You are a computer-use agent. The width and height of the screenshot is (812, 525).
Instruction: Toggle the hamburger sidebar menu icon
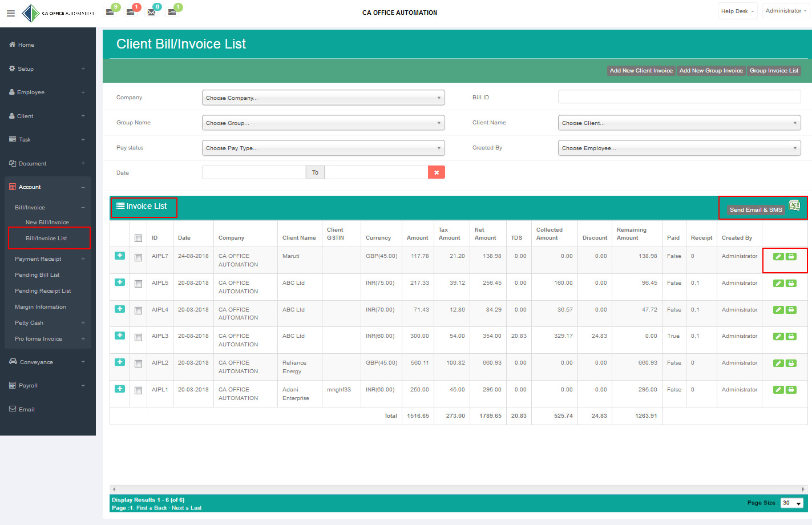pyautogui.click(x=10, y=13)
